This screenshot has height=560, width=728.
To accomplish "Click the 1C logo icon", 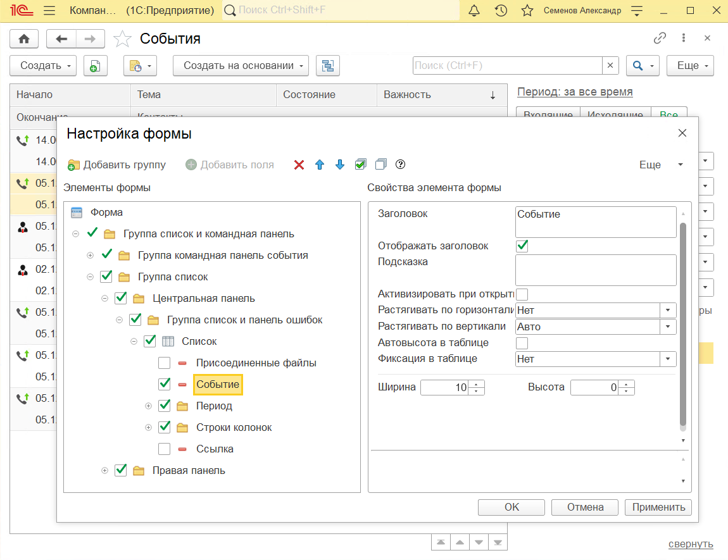I will click(22, 10).
